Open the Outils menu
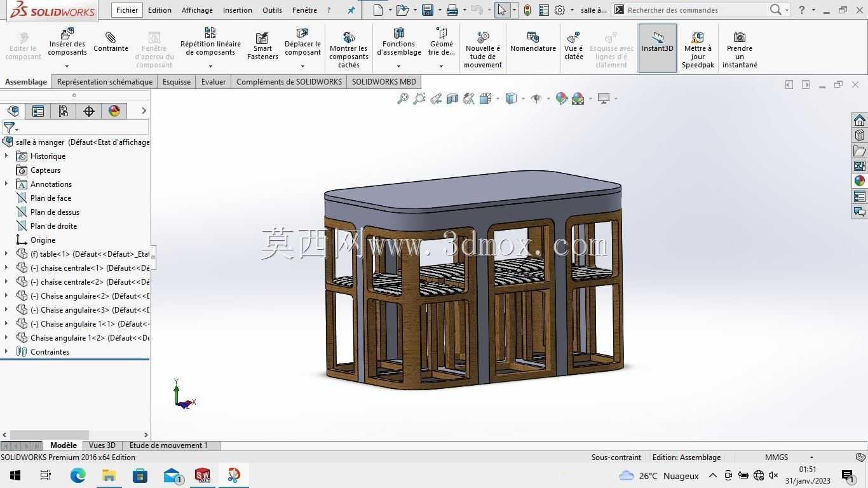The height and width of the screenshot is (488, 868). coord(272,10)
